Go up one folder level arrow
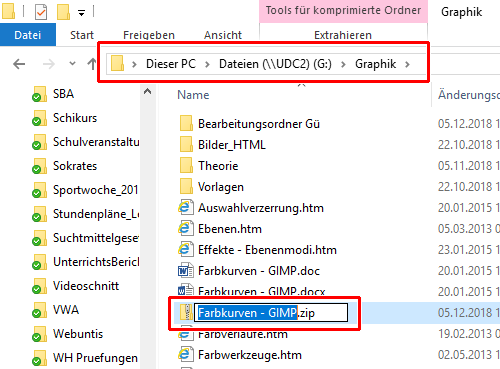This screenshot has height=369, width=500. click(x=92, y=64)
